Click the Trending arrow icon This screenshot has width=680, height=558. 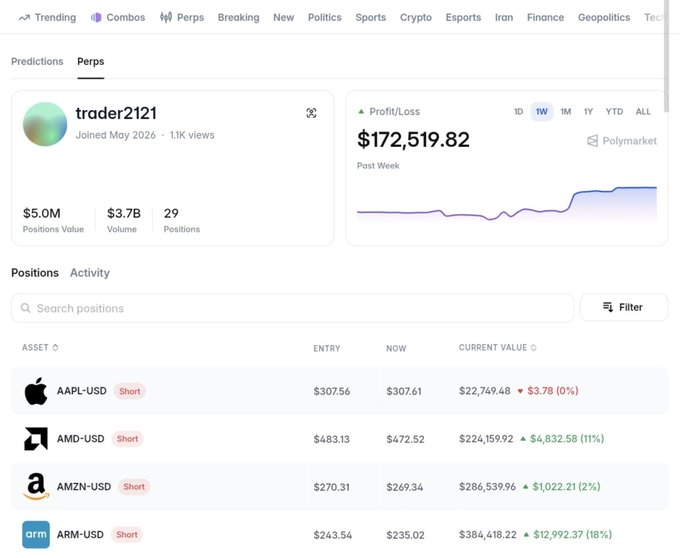[x=24, y=18]
